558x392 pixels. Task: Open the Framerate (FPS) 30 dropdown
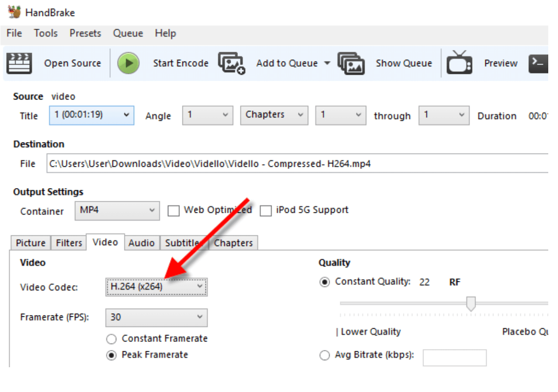(x=156, y=317)
